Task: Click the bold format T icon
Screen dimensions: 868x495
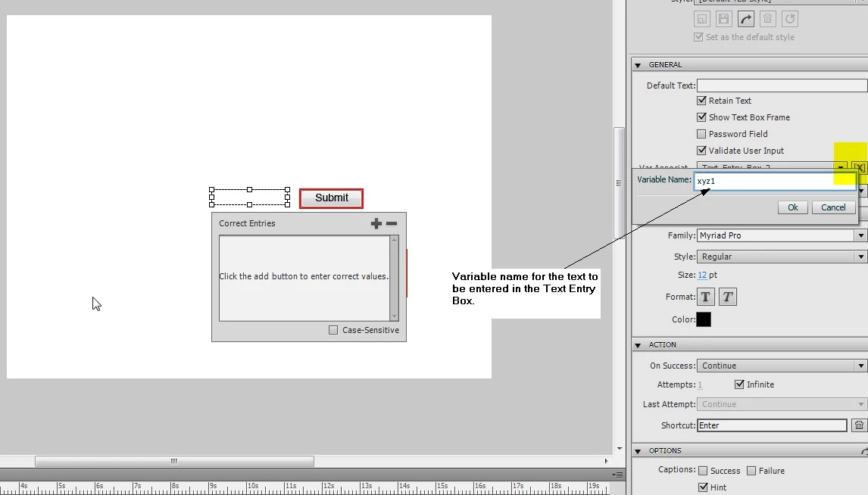Action: pyautogui.click(x=705, y=297)
